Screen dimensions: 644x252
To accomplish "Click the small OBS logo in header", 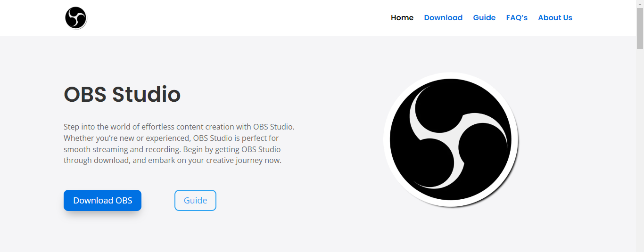I will [76, 18].
